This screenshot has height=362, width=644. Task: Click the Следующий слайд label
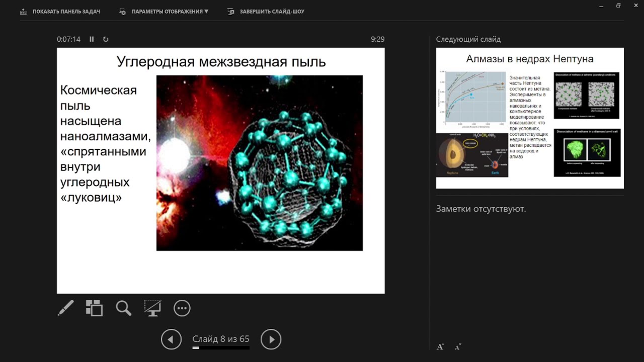468,39
